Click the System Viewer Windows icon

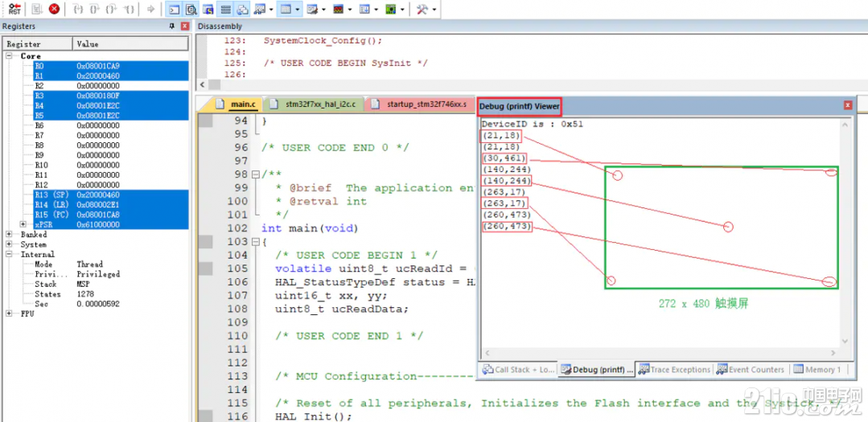click(391, 9)
